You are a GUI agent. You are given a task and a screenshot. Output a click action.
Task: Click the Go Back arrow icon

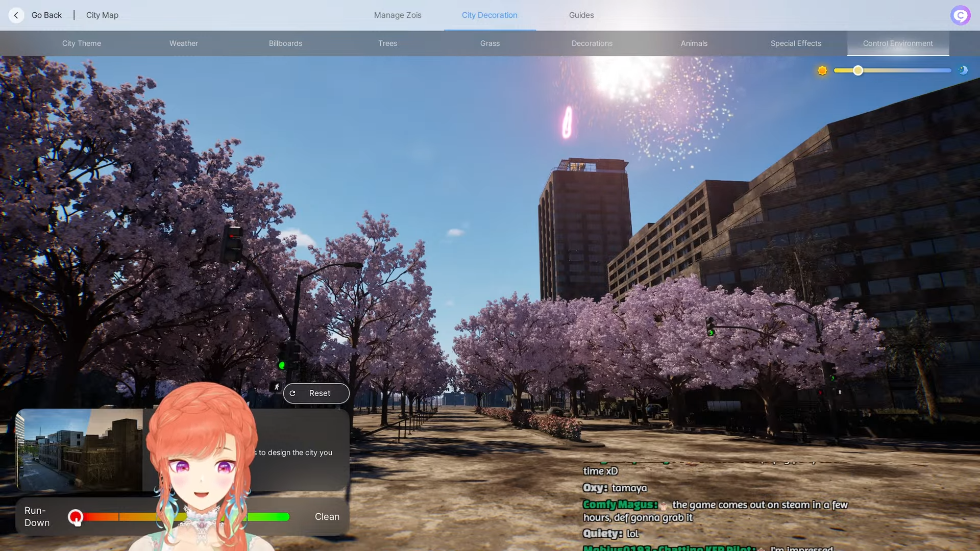(x=16, y=15)
